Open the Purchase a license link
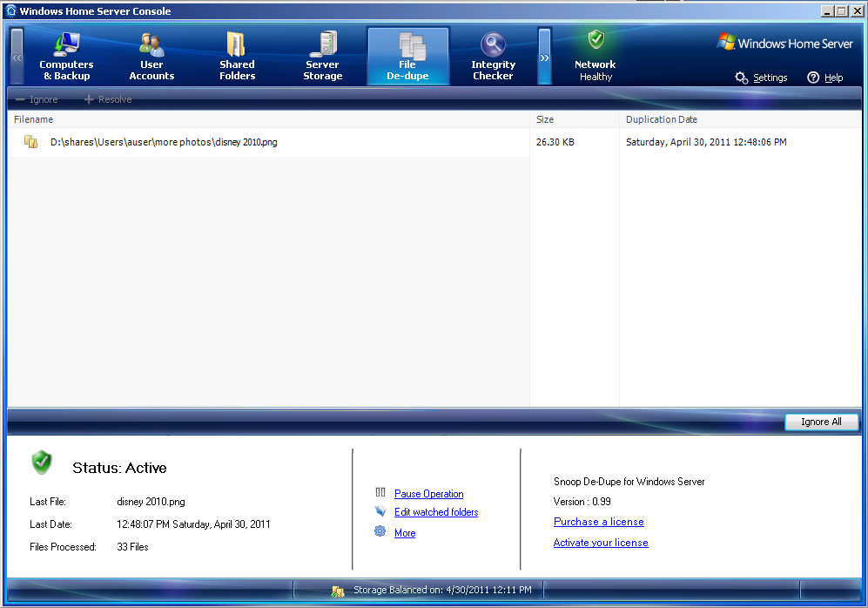This screenshot has width=868, height=608. click(x=598, y=522)
